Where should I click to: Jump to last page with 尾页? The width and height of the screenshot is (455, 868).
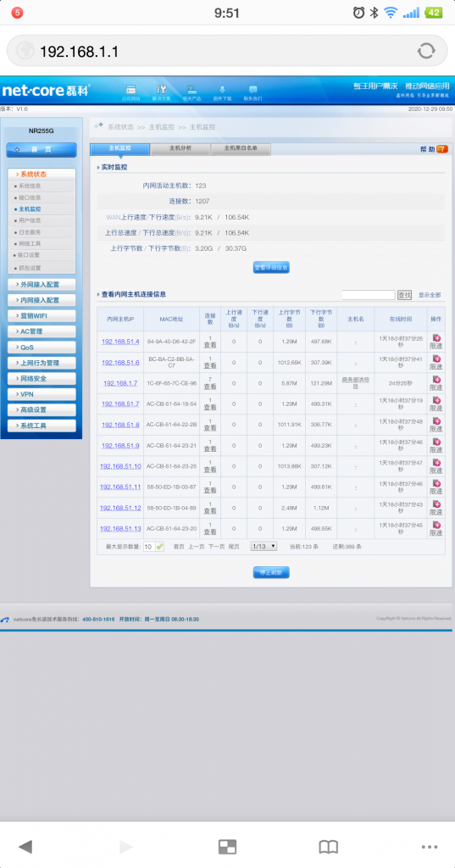pos(234,547)
